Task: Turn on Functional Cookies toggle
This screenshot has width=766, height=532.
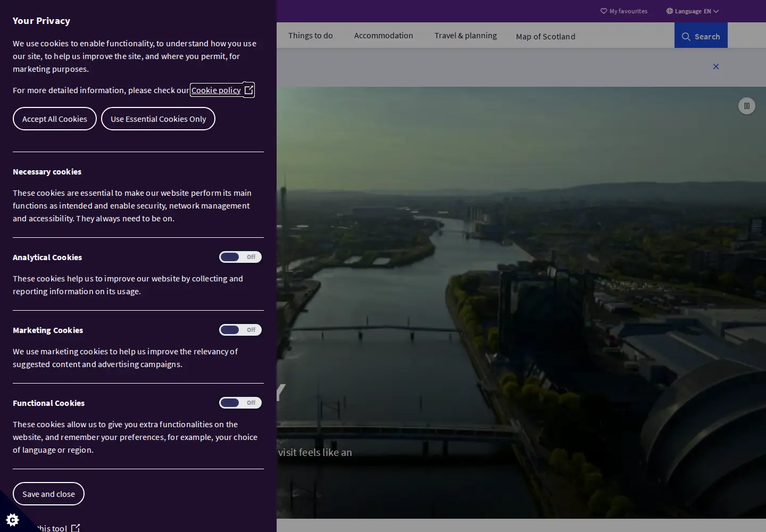Action: click(240, 403)
